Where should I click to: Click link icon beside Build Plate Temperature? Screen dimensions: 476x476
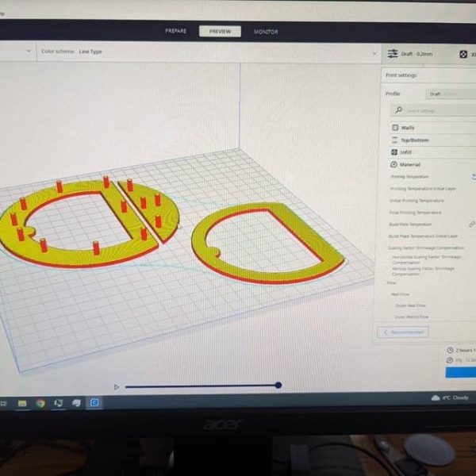472,225
